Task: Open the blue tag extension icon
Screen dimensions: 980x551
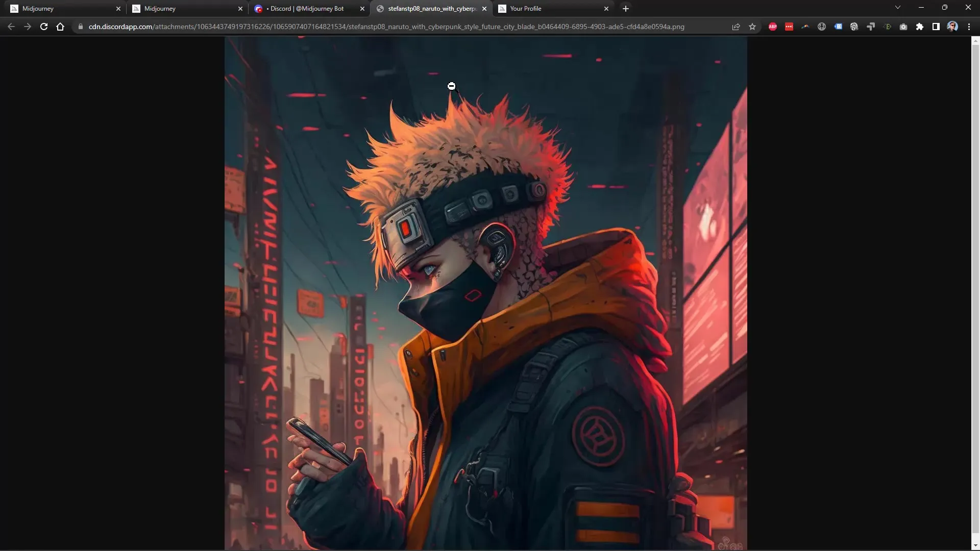Action: pos(838,27)
